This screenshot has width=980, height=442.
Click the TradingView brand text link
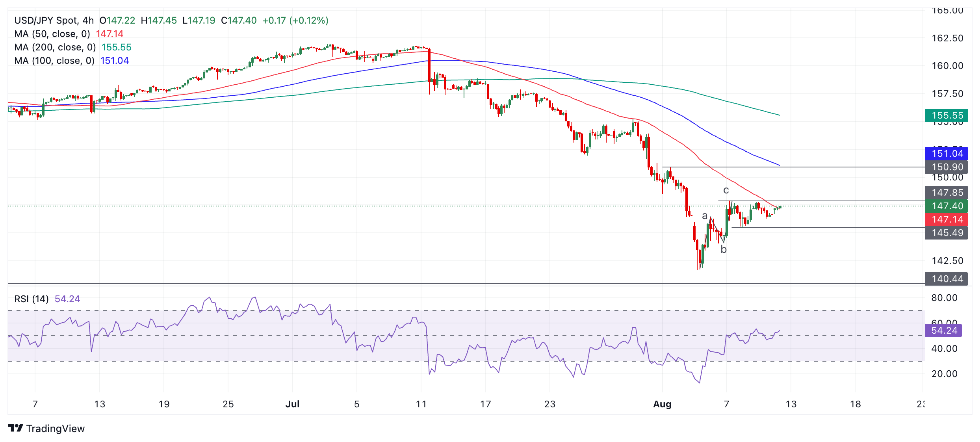coord(55,429)
